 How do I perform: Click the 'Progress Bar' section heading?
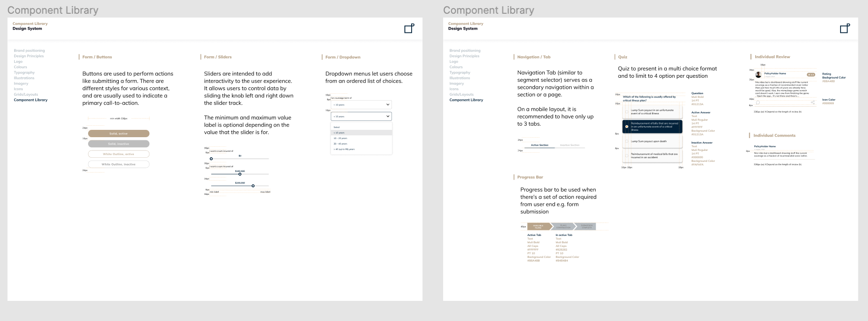[530, 177]
